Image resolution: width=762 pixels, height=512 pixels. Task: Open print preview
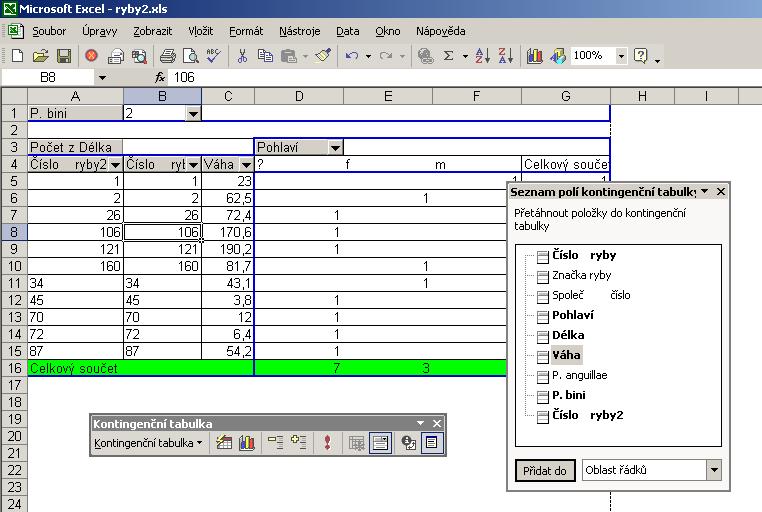190,56
